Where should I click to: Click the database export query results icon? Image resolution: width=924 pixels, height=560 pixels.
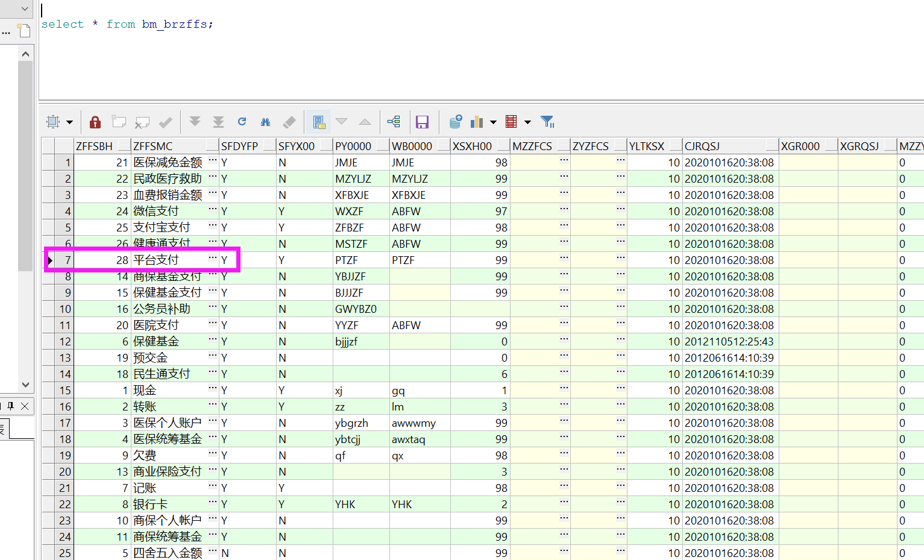click(456, 122)
